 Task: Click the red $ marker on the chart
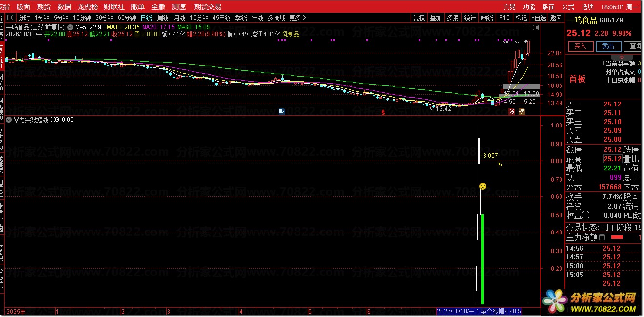pyautogui.click(x=383, y=112)
